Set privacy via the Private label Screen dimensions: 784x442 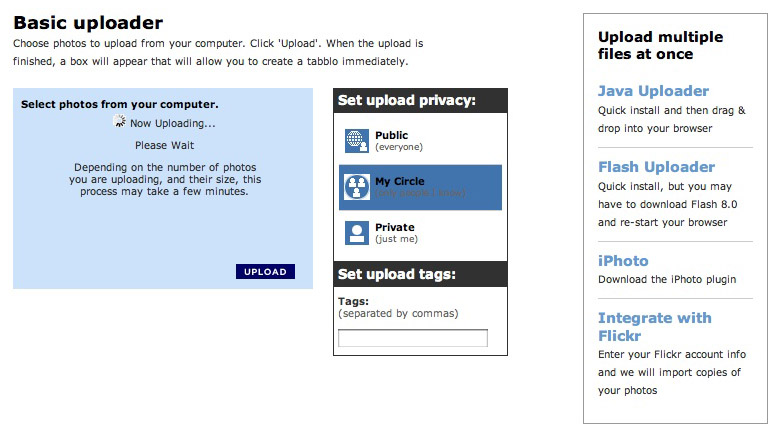click(x=394, y=228)
